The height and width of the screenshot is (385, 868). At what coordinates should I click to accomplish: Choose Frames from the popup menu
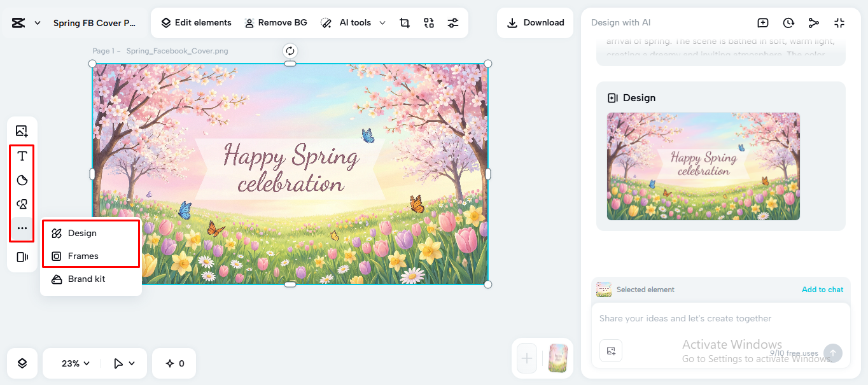coord(91,256)
